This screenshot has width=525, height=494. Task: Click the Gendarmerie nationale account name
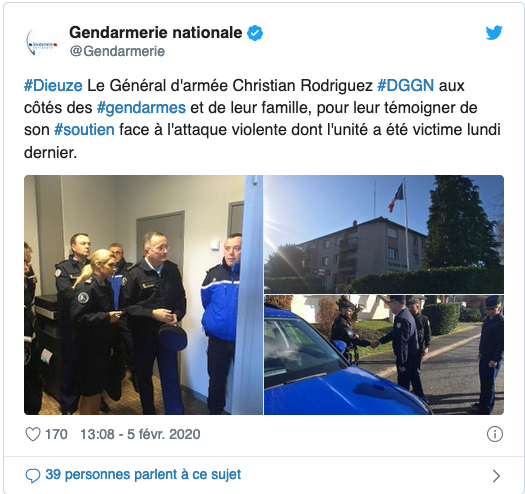tap(156, 32)
